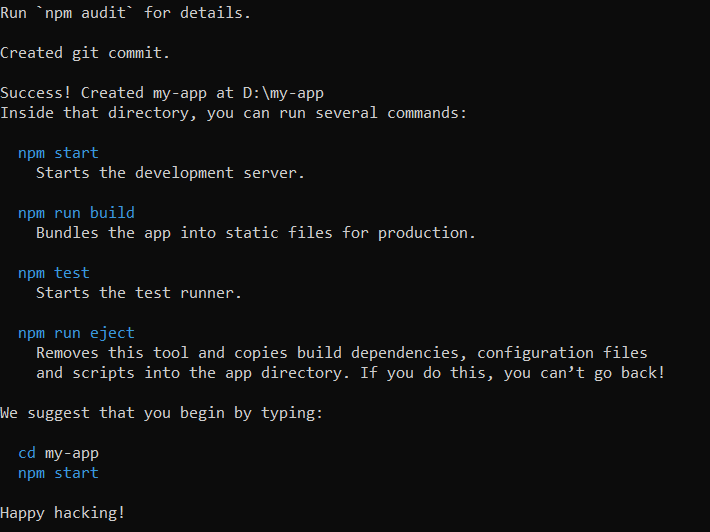Click 'Starts the development server.' description
Screen dimensions: 710x532
click(x=170, y=173)
